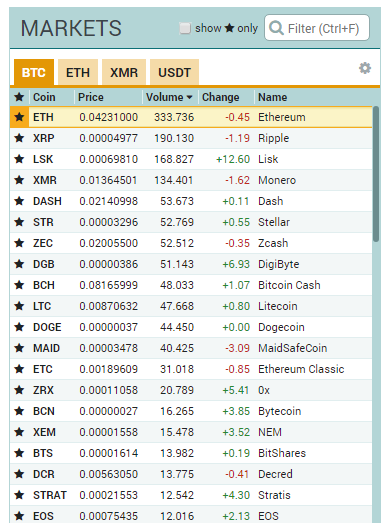This screenshot has width=388, height=523.
Task: Focus the Filter search input field
Action: (317, 28)
